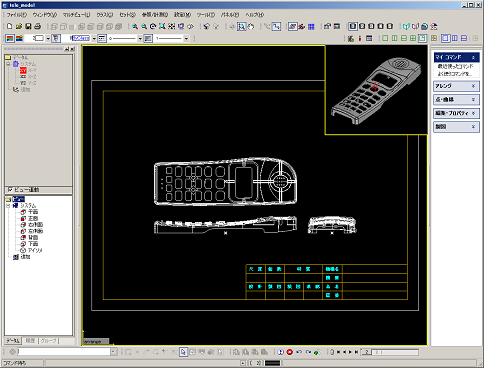The height and width of the screenshot is (368, 484).
Task: Select the アイソメ view tree item
Action: [35, 250]
